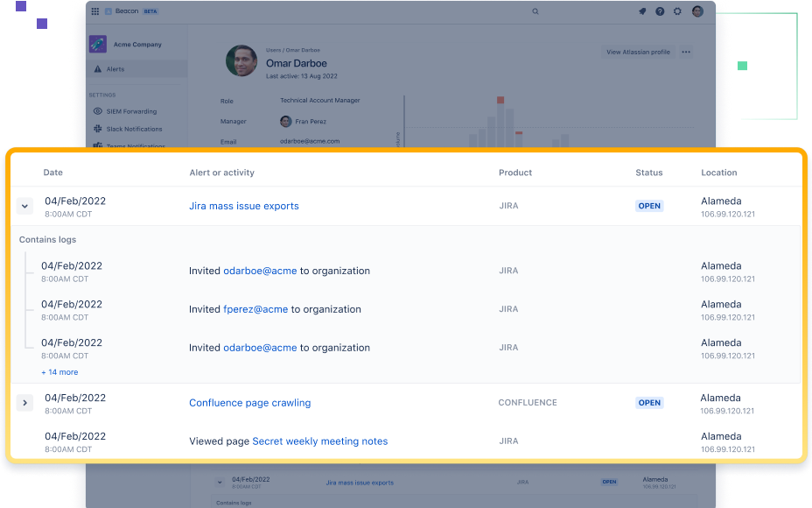Open Jira mass issue exports link in background window
The height and width of the screenshot is (508, 812).
point(360,483)
